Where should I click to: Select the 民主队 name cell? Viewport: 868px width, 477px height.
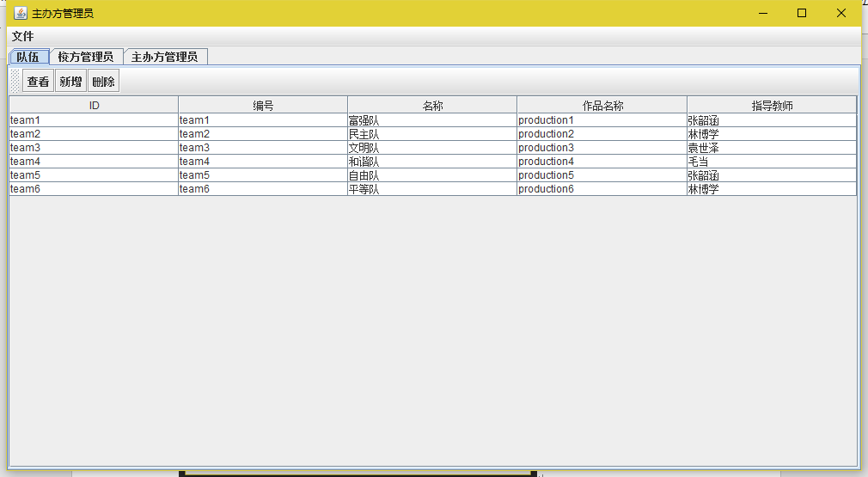point(432,134)
